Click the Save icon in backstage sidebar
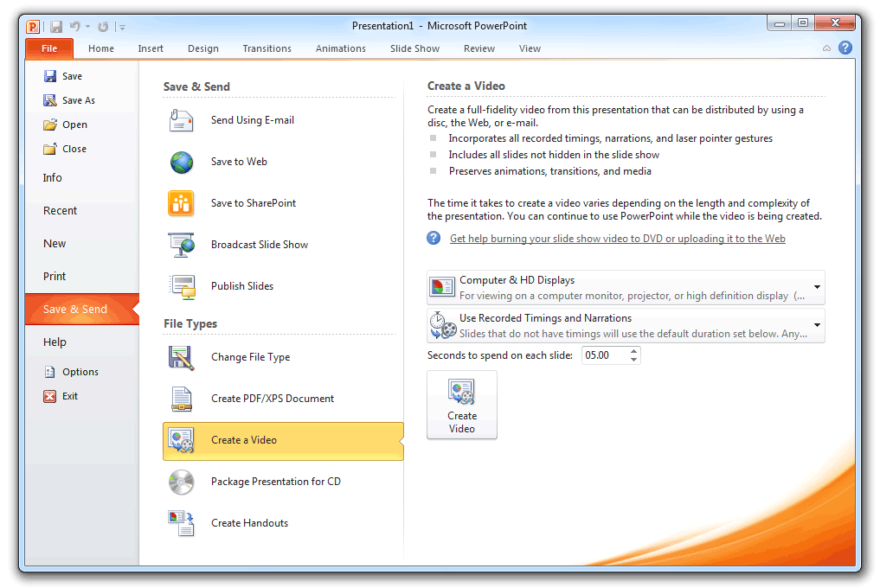Image resolution: width=880 pixels, height=588 pixels. point(50,76)
